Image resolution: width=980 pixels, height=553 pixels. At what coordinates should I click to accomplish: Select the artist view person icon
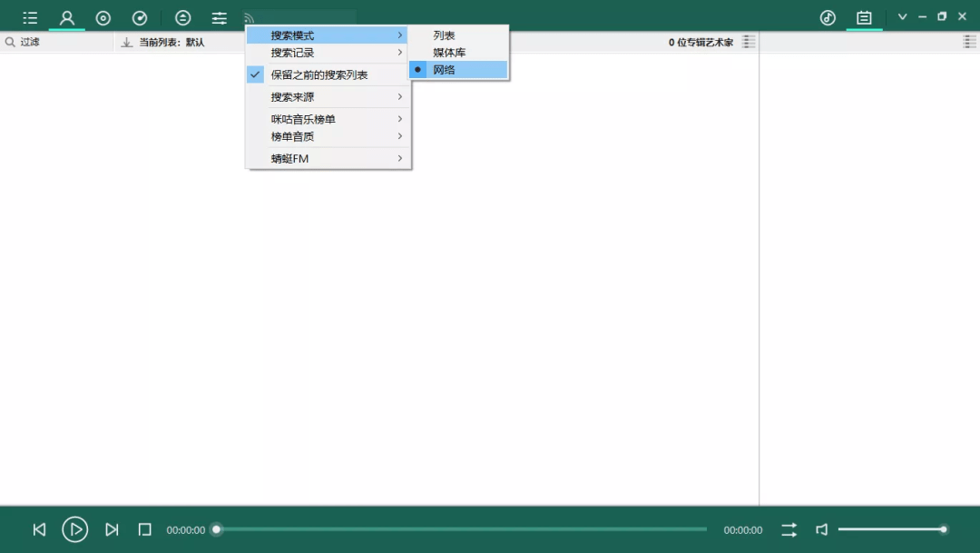click(x=67, y=17)
